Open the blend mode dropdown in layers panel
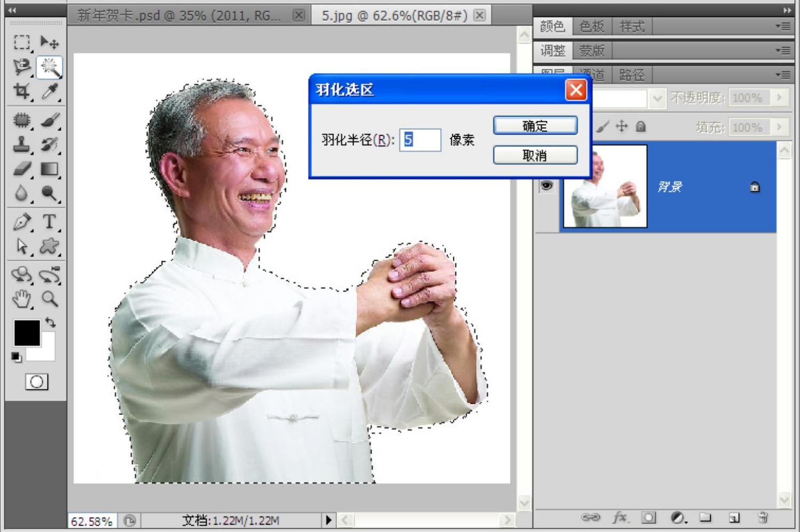Viewport: 800px width, 532px height. 657,98
